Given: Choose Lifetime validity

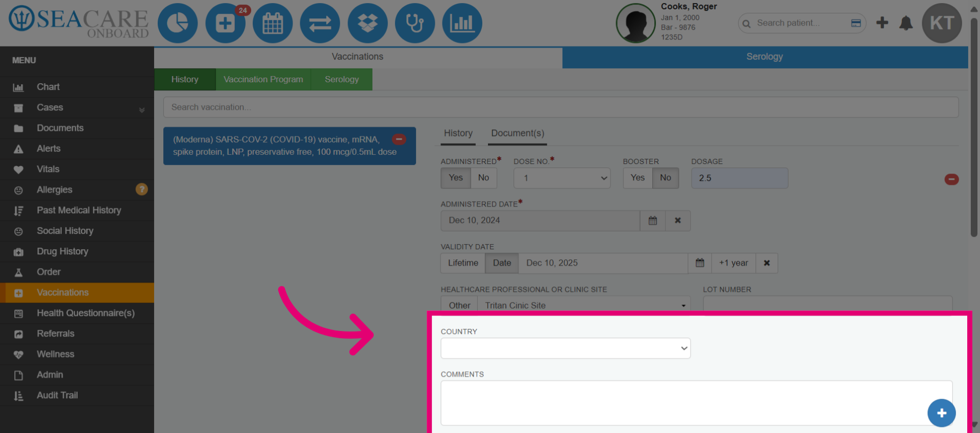Looking at the screenshot, I should (x=463, y=263).
